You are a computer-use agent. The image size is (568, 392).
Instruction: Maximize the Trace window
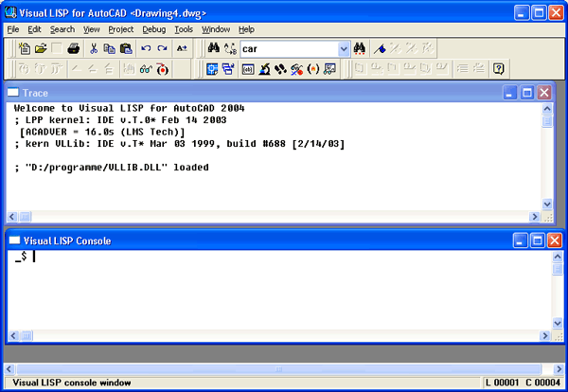[x=527, y=92]
